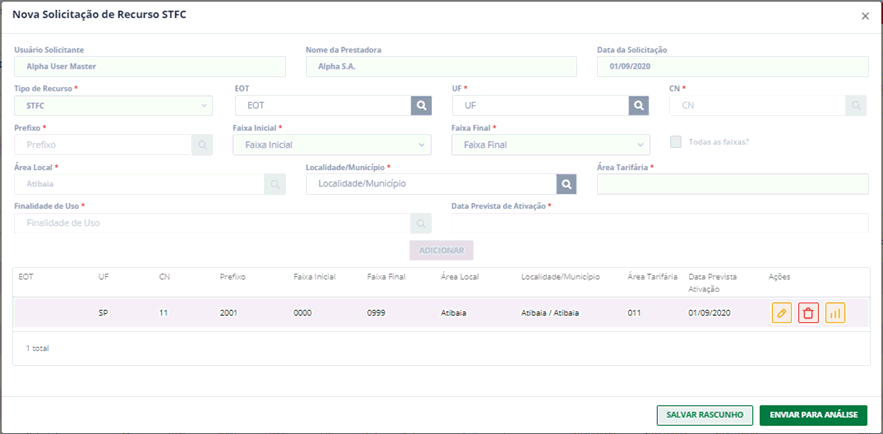Close the Nova Solicitação dialog
The image size is (883, 434).
(x=865, y=16)
